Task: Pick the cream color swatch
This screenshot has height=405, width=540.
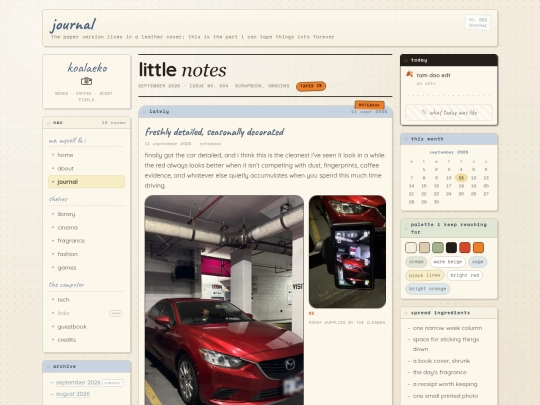Action: (411, 247)
